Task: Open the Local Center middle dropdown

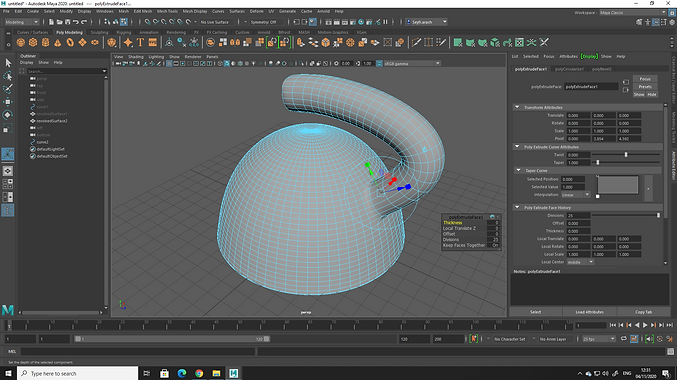Action: click(580, 262)
